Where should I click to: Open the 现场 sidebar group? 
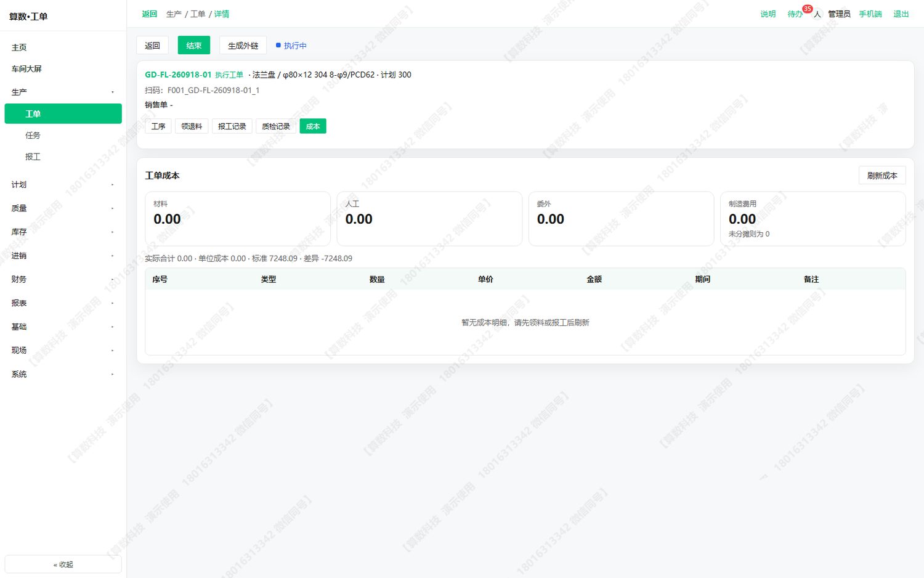click(x=63, y=350)
